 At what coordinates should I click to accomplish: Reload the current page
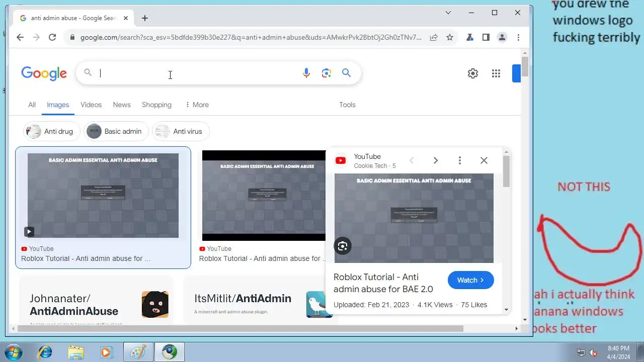(52, 37)
